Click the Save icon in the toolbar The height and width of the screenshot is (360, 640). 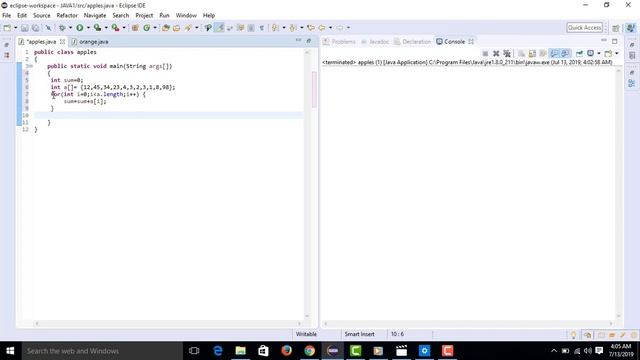pos(24,28)
